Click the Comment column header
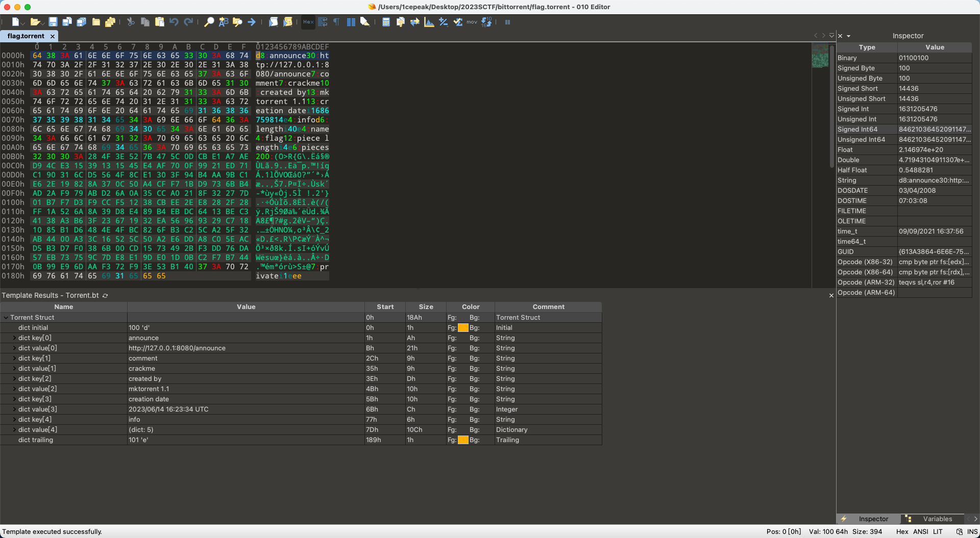 (x=548, y=307)
